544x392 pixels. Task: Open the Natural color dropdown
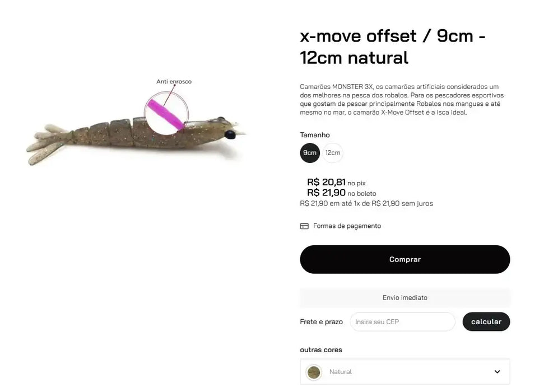[x=404, y=372]
